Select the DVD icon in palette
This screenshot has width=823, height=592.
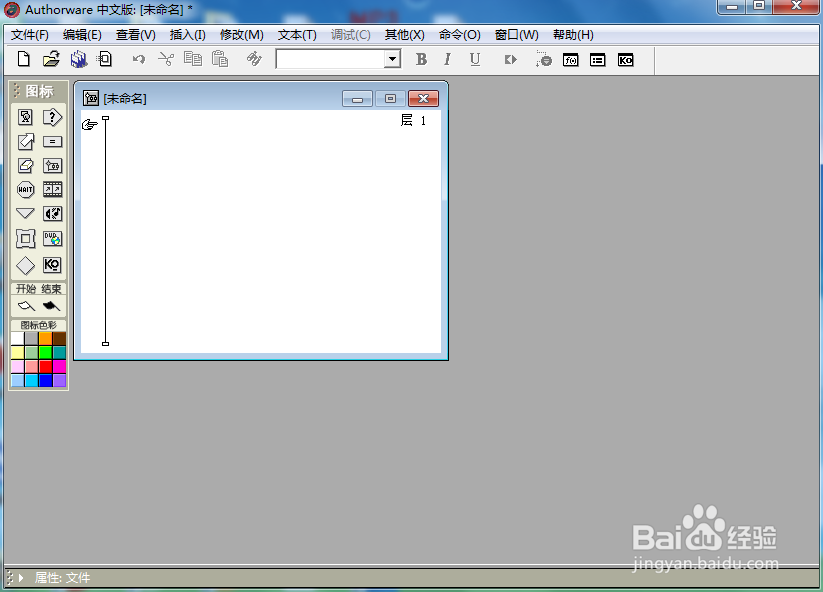coord(52,239)
